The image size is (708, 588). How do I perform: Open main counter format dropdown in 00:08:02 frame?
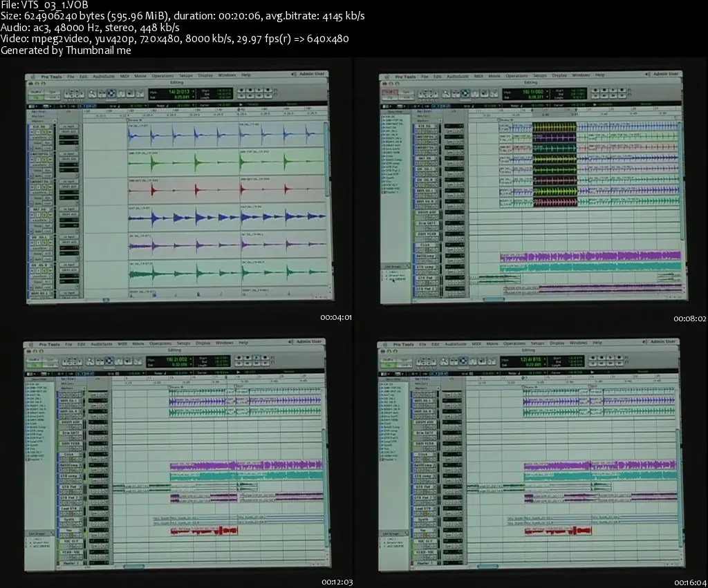click(x=548, y=91)
